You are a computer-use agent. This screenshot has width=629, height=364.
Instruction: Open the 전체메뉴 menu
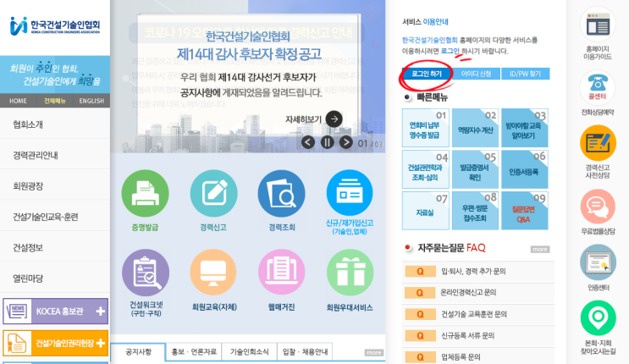click(55, 101)
